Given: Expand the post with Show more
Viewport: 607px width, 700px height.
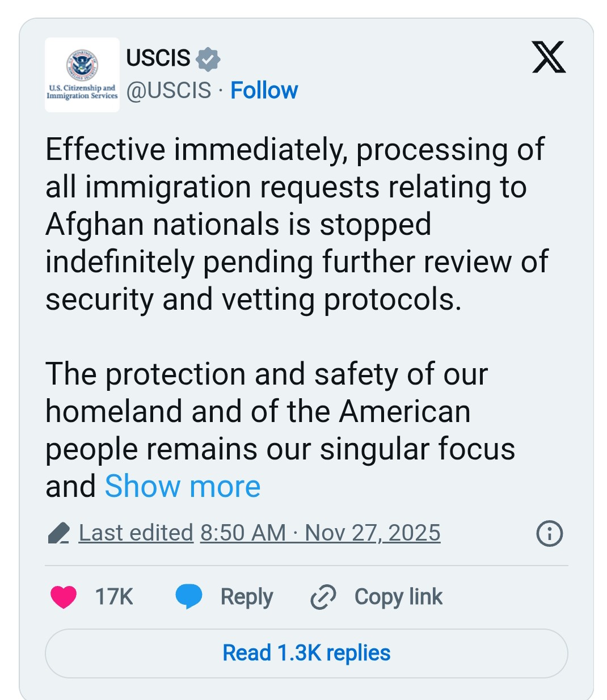Looking at the screenshot, I should coord(182,486).
